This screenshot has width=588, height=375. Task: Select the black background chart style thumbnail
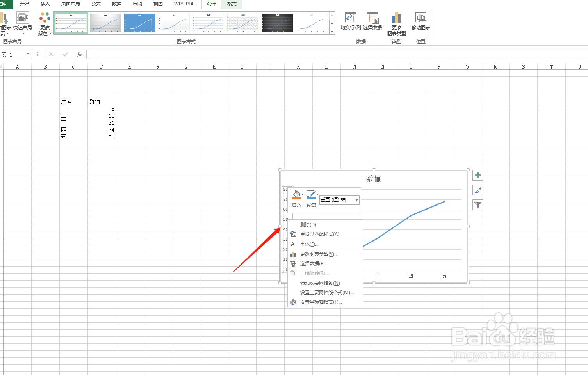pos(277,23)
